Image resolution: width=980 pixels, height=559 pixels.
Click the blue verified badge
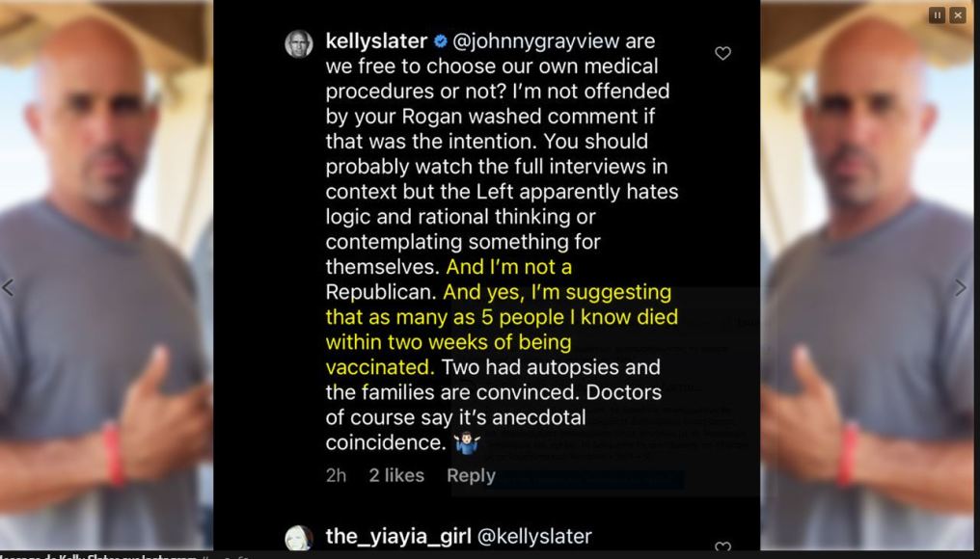coord(440,41)
